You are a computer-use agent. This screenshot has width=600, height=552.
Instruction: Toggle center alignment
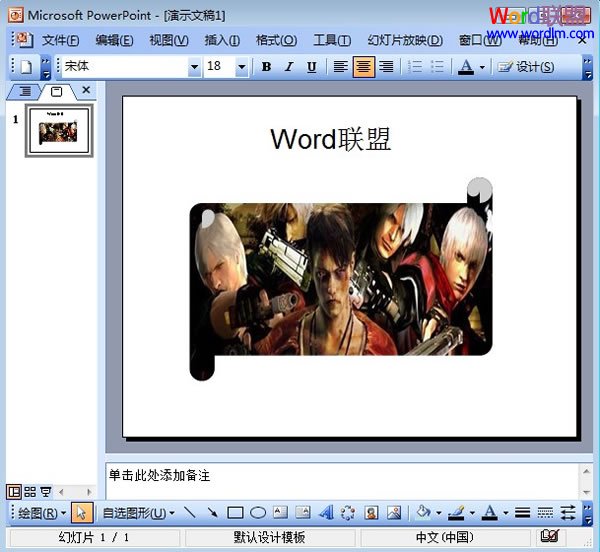364,67
